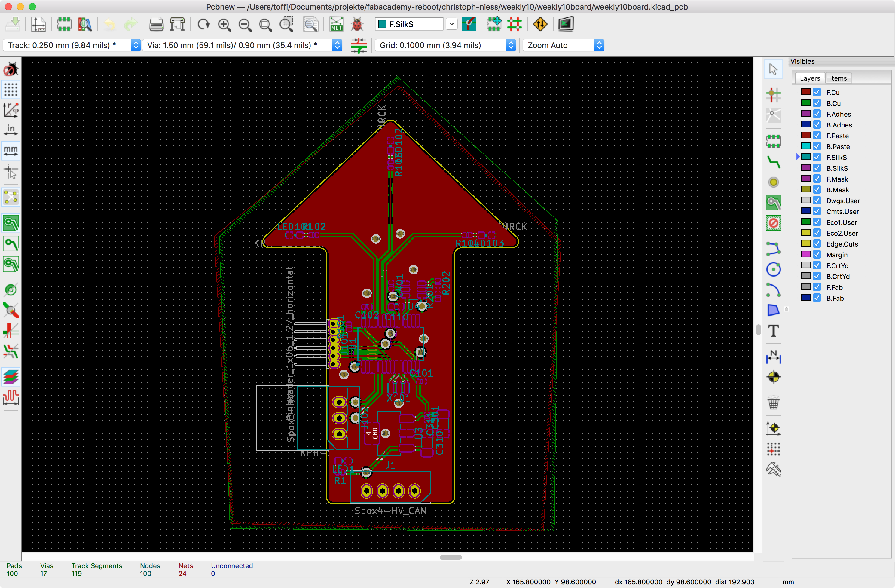Hide the Edge.Cuts layer checkbox

pos(817,244)
